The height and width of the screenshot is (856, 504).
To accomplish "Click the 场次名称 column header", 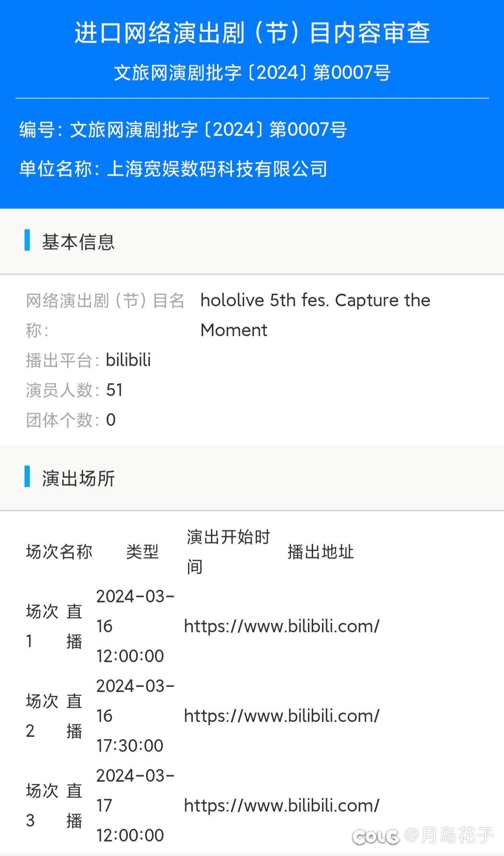I will (x=59, y=552).
